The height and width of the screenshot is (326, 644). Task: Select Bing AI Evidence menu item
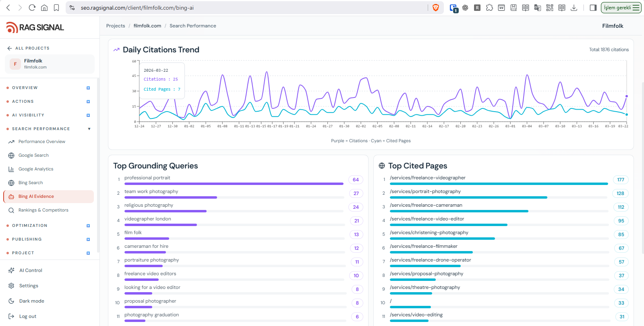(48, 196)
